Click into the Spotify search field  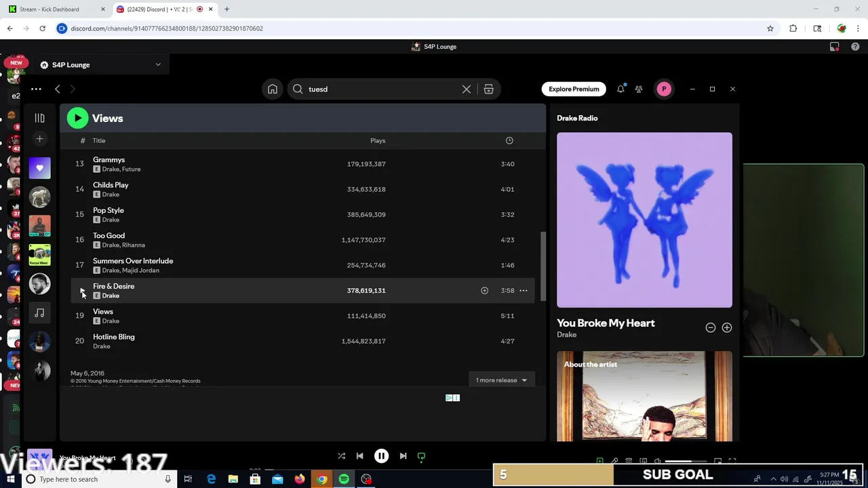pyautogui.click(x=380, y=89)
